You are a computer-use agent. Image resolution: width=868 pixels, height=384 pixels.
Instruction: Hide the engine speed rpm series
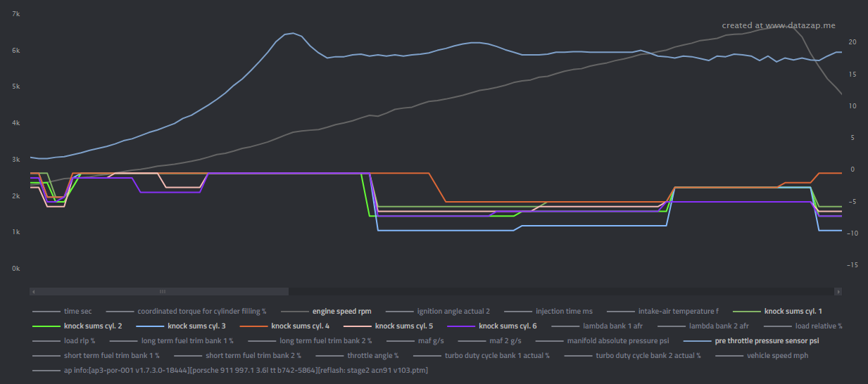[x=341, y=311]
